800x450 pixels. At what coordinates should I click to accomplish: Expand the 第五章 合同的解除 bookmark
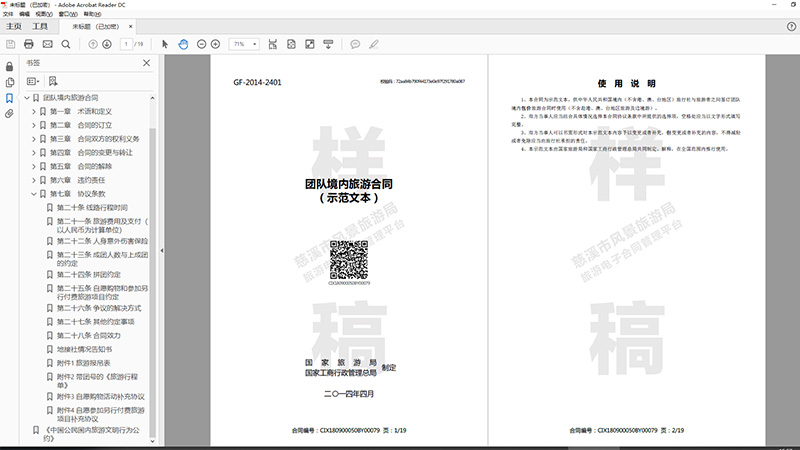click(x=34, y=166)
